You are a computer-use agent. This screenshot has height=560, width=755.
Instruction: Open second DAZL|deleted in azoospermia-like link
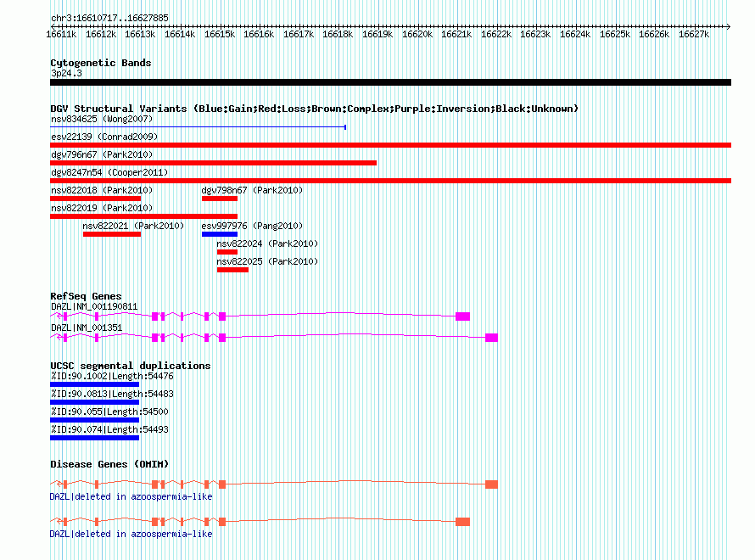click(x=131, y=534)
